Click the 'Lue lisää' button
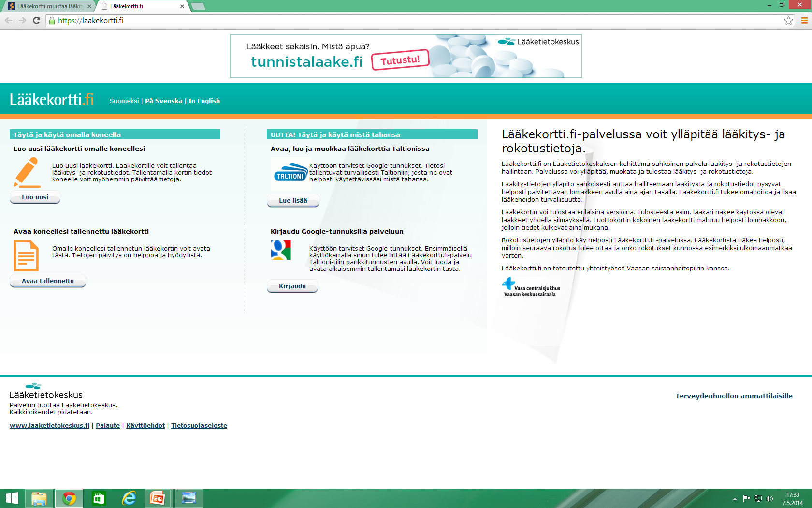The image size is (812, 508). tap(293, 200)
